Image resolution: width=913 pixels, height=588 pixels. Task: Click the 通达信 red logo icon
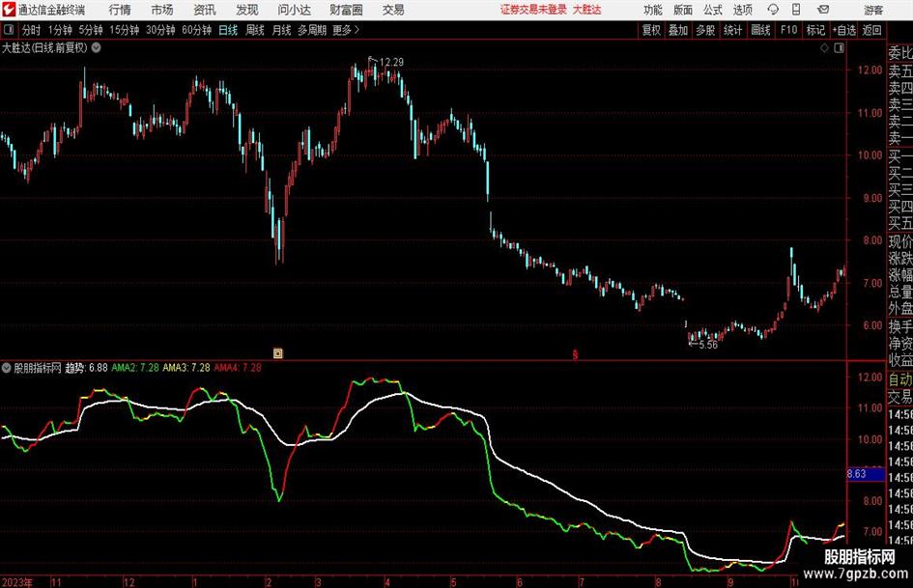point(9,10)
